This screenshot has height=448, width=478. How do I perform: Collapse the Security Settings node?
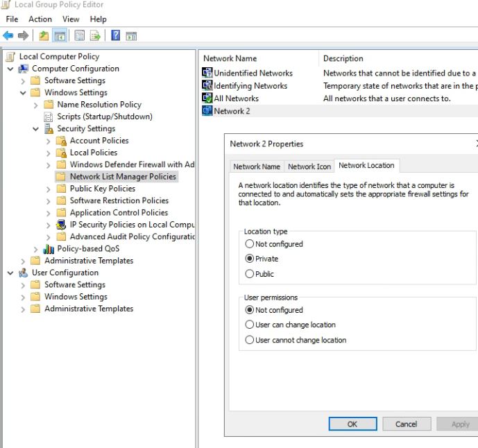pos(36,129)
